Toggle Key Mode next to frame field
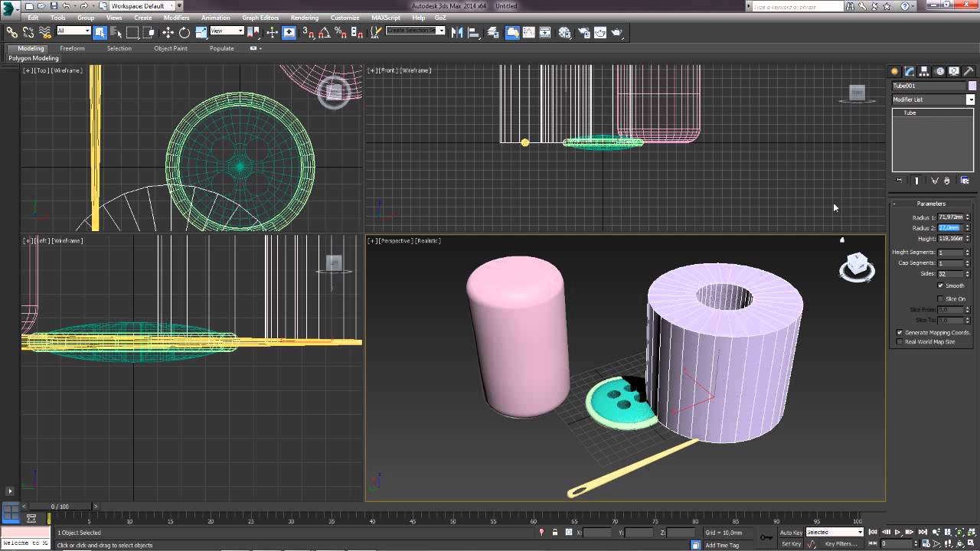980x551 pixels. (873, 544)
